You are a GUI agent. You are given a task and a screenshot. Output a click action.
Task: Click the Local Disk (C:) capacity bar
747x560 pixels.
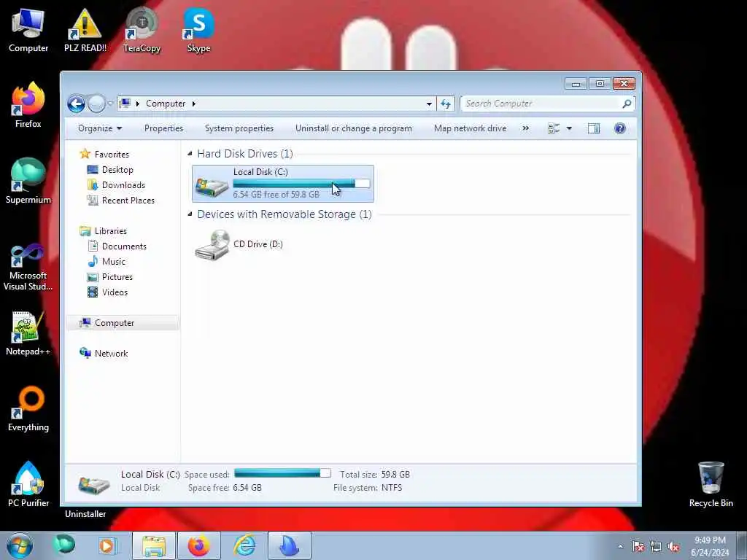click(x=301, y=183)
